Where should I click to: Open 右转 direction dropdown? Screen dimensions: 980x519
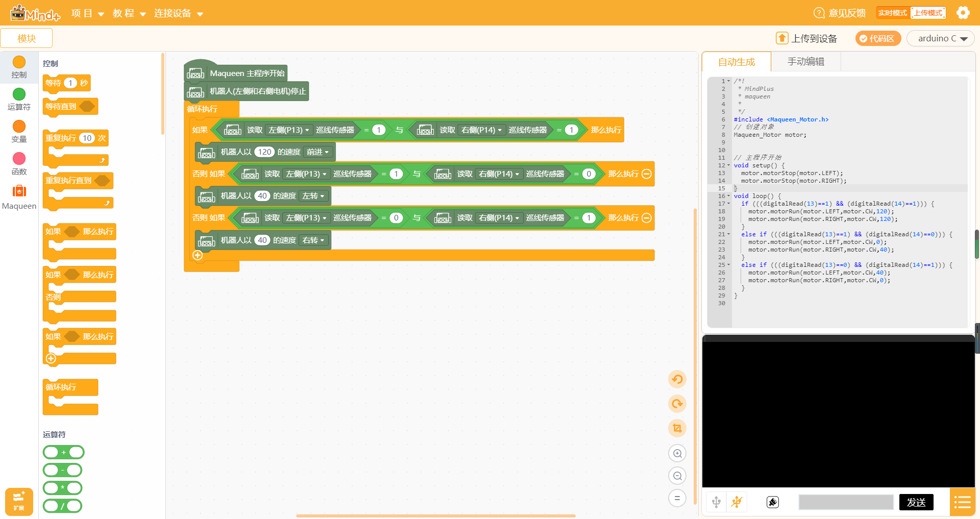tap(313, 240)
